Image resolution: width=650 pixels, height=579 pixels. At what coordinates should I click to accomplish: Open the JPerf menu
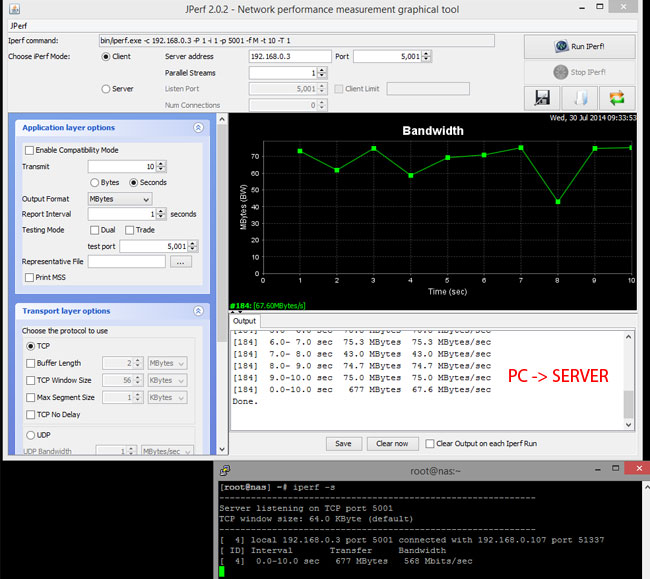click(19, 26)
